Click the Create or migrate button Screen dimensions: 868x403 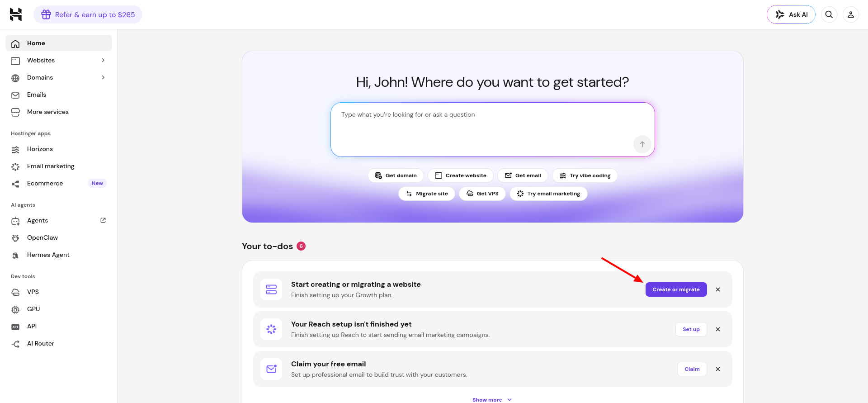click(676, 289)
